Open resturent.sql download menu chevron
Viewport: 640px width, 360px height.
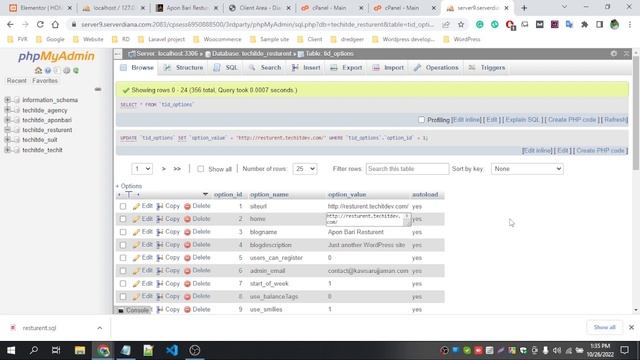coord(100,328)
